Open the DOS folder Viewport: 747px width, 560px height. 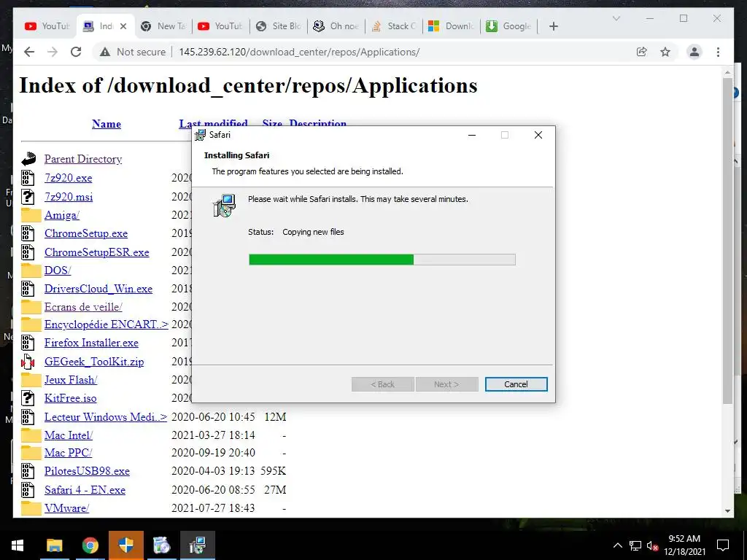[58, 271]
